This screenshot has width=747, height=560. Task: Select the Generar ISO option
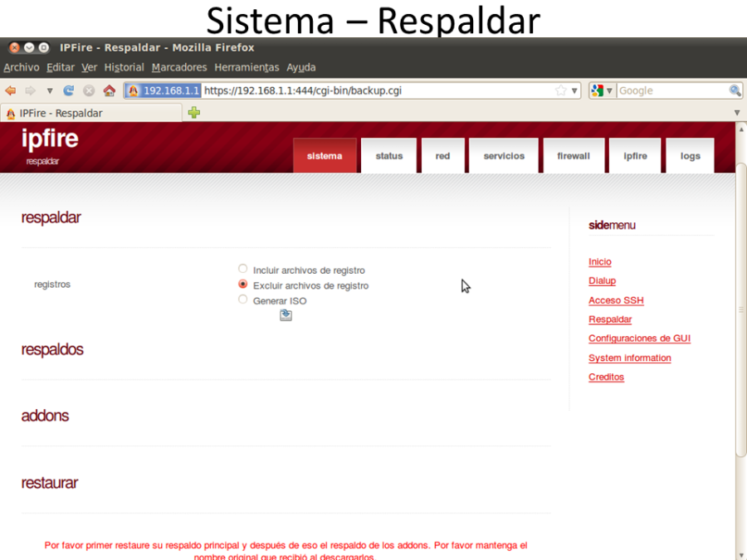242,299
